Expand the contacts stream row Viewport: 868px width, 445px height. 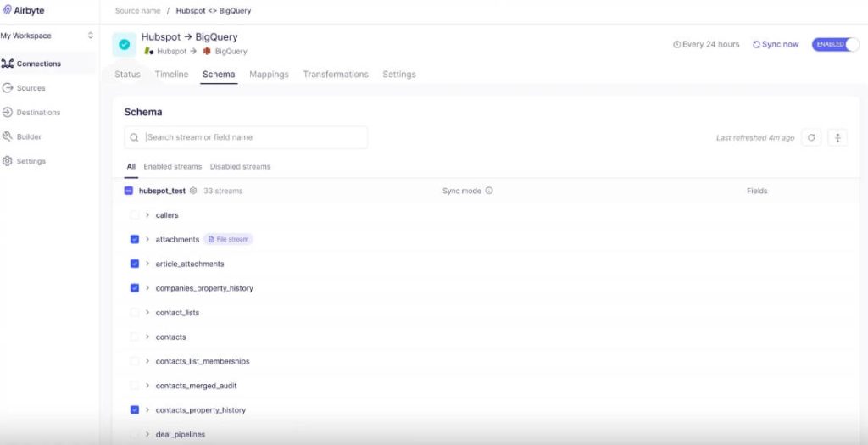pyautogui.click(x=147, y=337)
